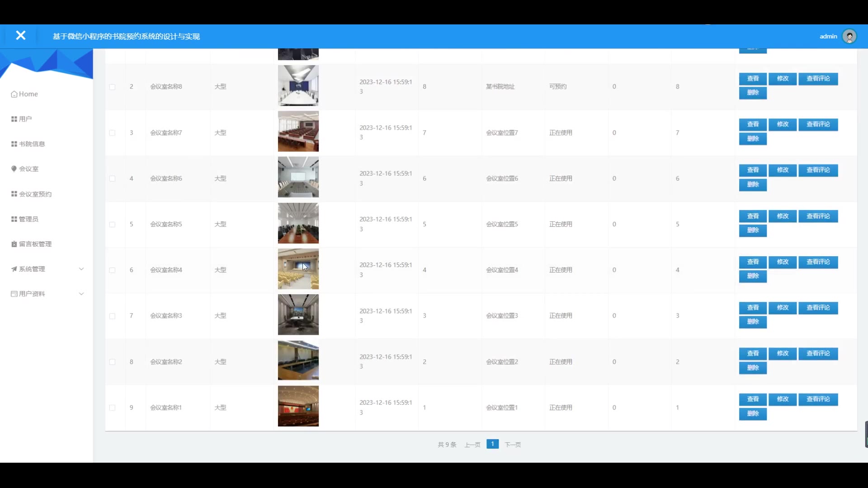Go to 下一页 in pagination

pyautogui.click(x=513, y=445)
